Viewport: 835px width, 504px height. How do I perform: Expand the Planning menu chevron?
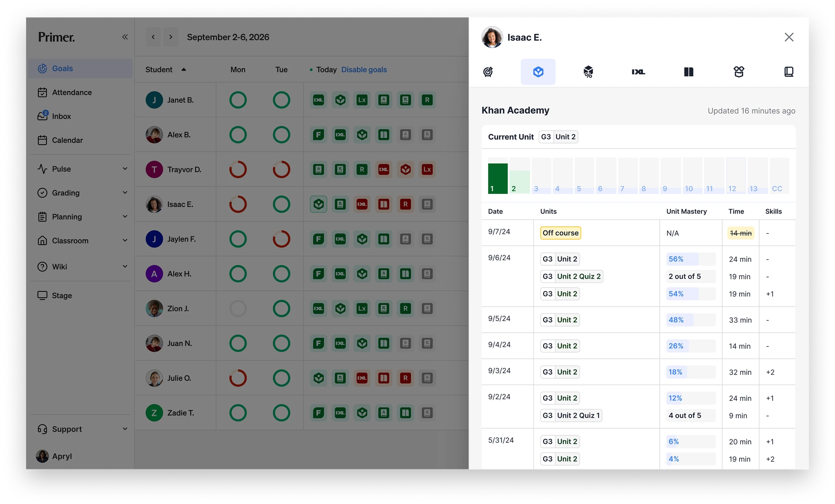pos(125,216)
